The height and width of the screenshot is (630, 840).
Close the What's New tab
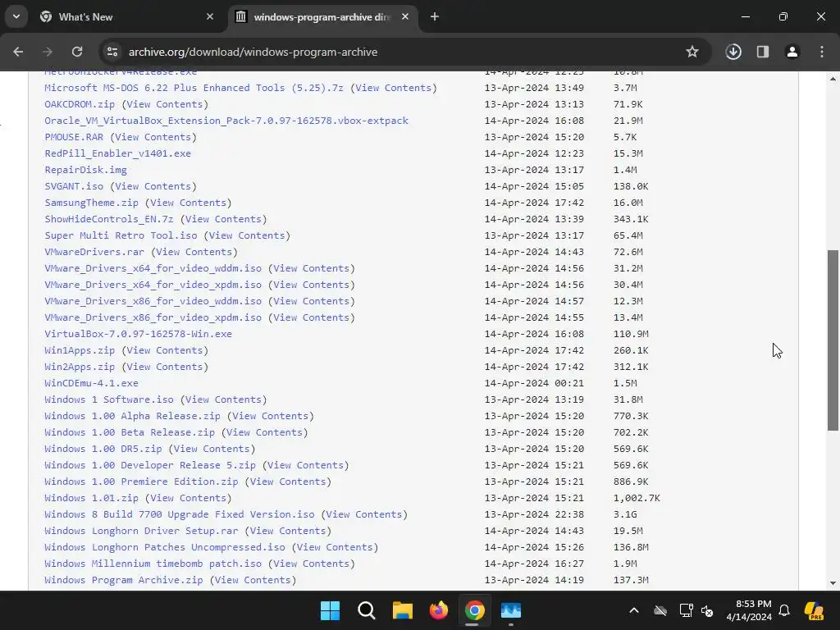[x=210, y=17]
